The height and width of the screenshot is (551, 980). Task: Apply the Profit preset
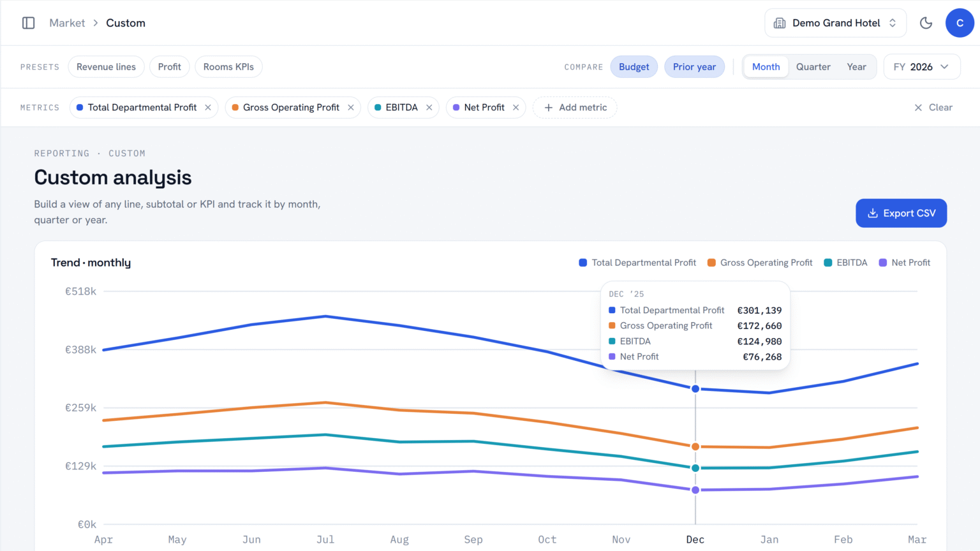(x=170, y=66)
